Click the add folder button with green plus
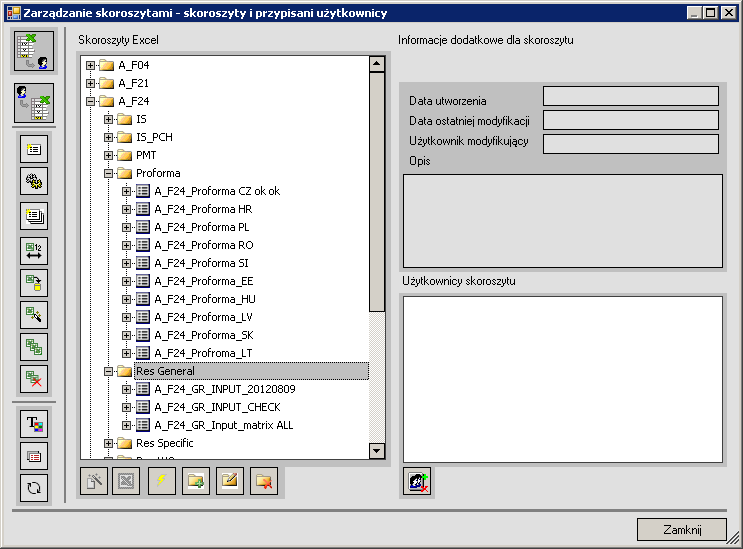This screenshot has width=743, height=549. [196, 481]
